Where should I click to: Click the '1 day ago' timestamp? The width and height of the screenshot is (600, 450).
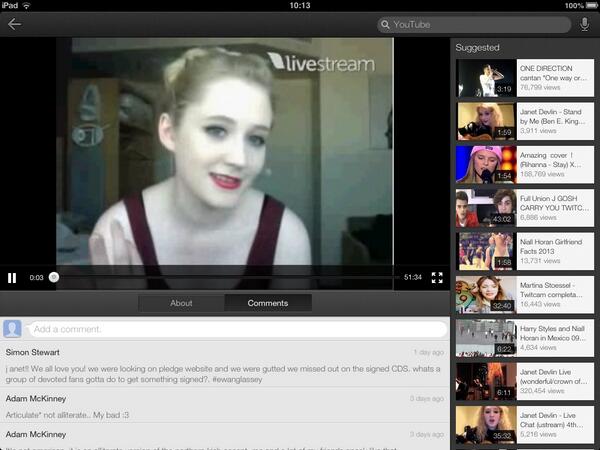click(x=428, y=352)
